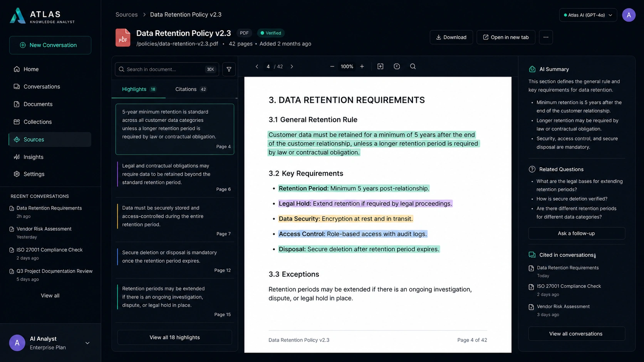Open the Home sidebar item
This screenshot has height=362, width=644.
pos(50,69)
